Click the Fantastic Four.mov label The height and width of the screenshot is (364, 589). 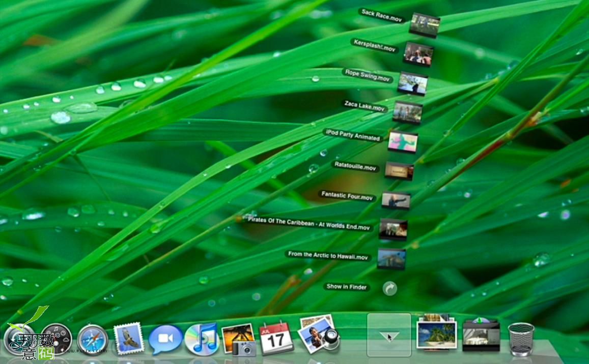347,196
